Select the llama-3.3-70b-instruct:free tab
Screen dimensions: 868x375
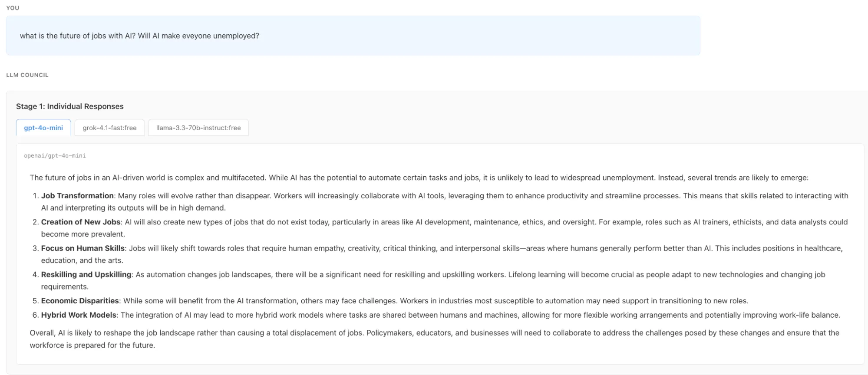click(198, 128)
